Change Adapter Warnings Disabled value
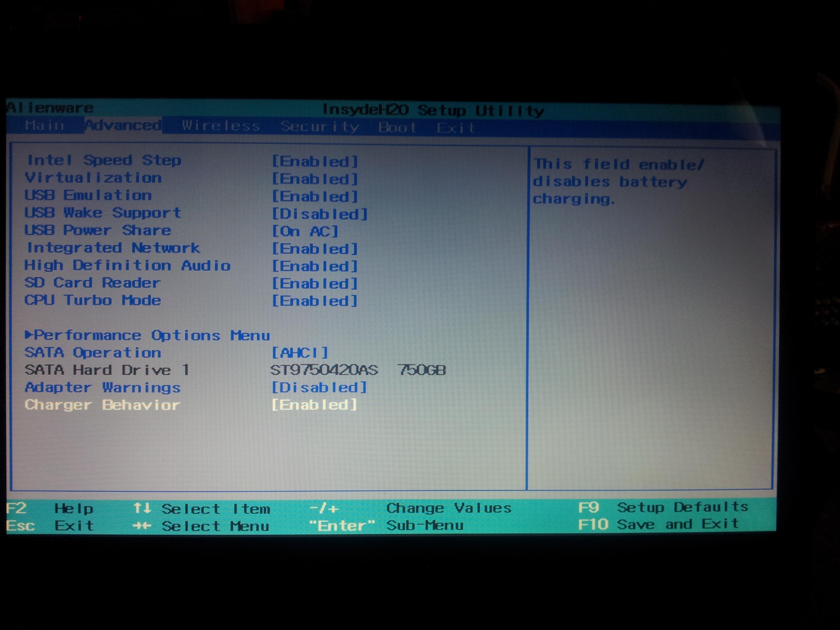Image resolution: width=840 pixels, height=630 pixels. (x=319, y=387)
